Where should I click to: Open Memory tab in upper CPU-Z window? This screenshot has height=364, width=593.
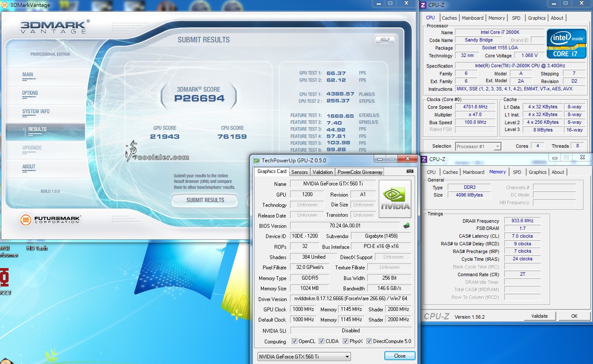(x=497, y=18)
